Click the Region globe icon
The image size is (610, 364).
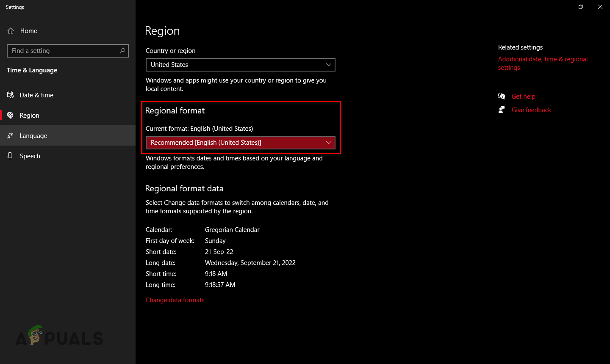coord(11,116)
